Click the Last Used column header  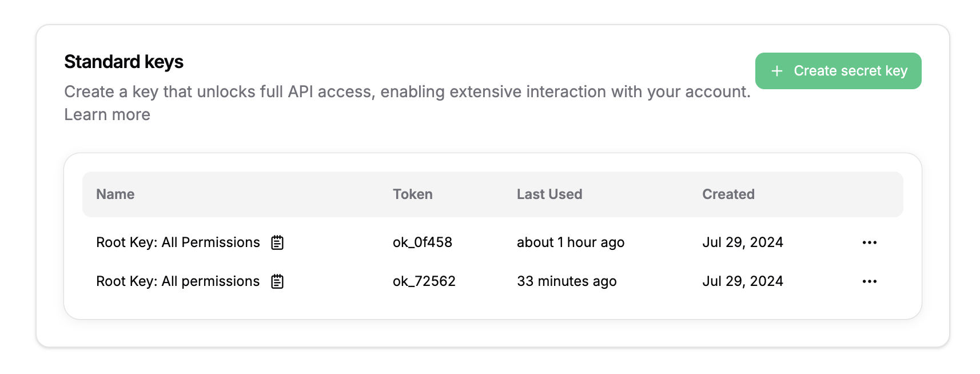click(549, 194)
